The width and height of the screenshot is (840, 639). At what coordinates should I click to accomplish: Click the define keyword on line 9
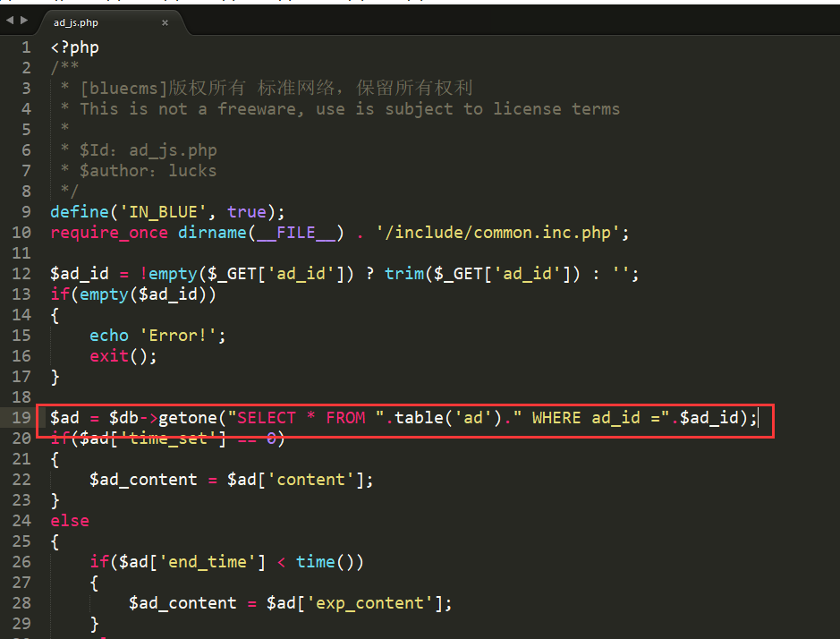tap(80, 212)
